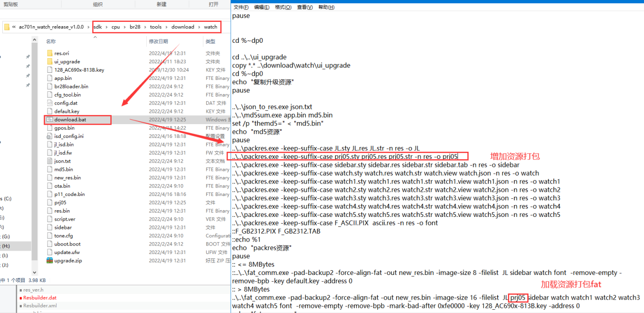The width and height of the screenshot is (644, 313).
Task: Expand the chevron after tools in address bar
Action: 166,27
